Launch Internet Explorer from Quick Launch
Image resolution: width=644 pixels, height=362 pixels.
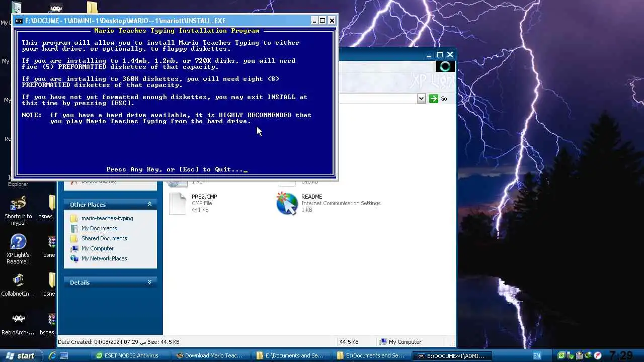tap(52, 355)
